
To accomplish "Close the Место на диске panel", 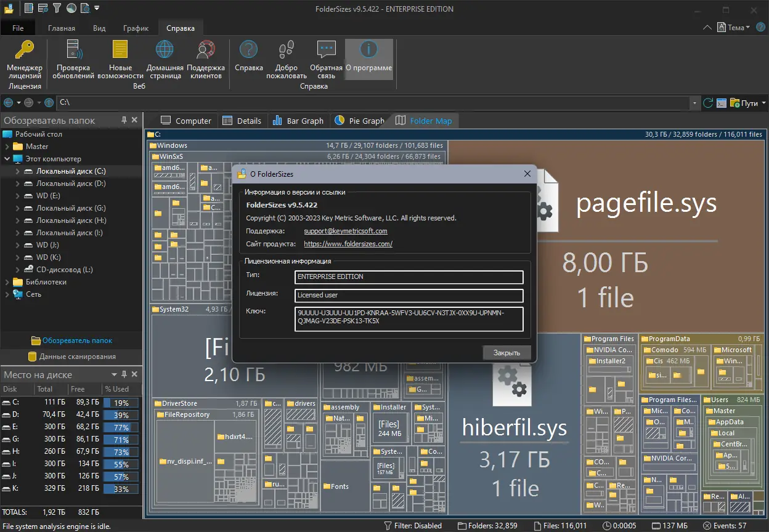I will pos(135,374).
